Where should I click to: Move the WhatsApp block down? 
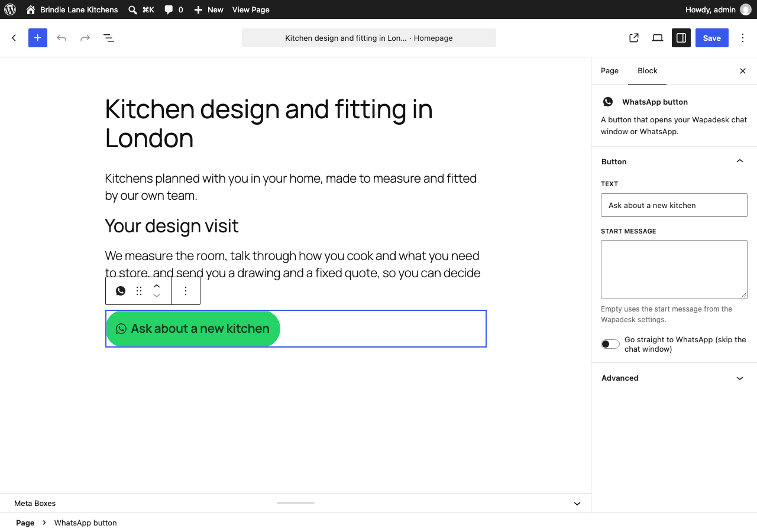click(x=157, y=296)
